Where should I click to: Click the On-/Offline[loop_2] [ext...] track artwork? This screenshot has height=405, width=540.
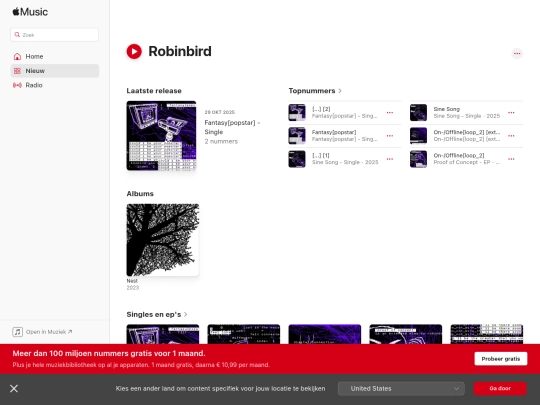pyautogui.click(x=418, y=136)
